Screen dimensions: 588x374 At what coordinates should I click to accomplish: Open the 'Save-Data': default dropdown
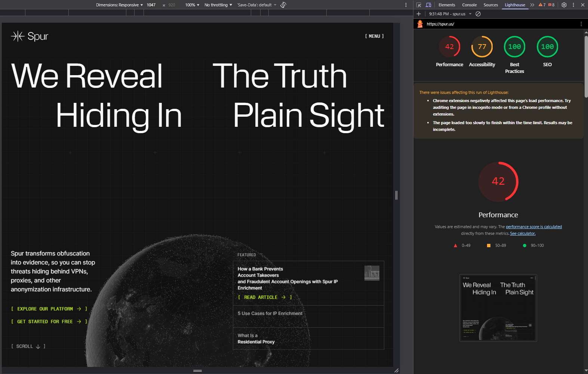257,5
